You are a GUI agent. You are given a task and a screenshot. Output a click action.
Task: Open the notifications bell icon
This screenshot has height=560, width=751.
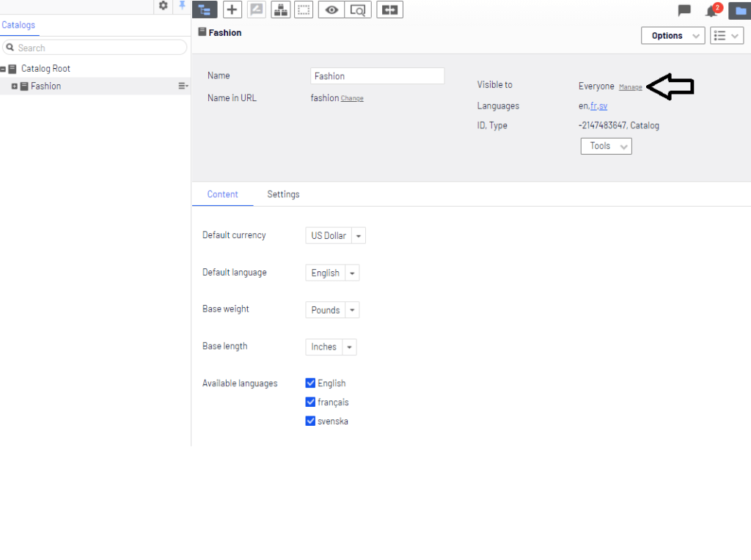[x=711, y=10]
